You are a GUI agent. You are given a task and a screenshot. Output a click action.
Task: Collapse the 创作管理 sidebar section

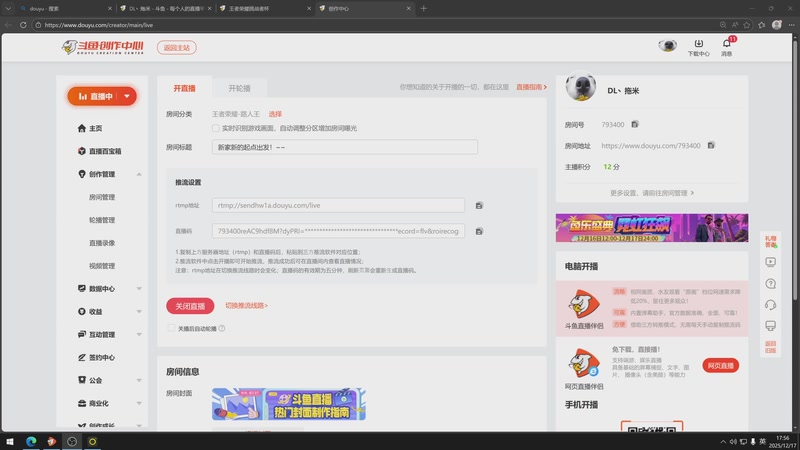click(139, 174)
